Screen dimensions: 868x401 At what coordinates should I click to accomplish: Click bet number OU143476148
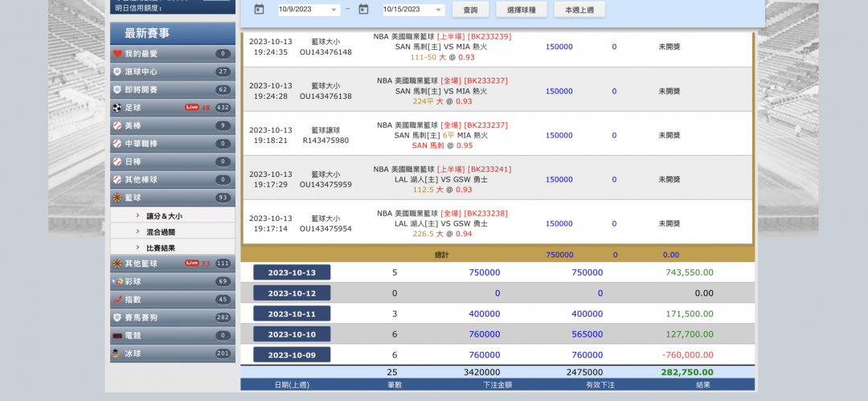[x=325, y=52]
